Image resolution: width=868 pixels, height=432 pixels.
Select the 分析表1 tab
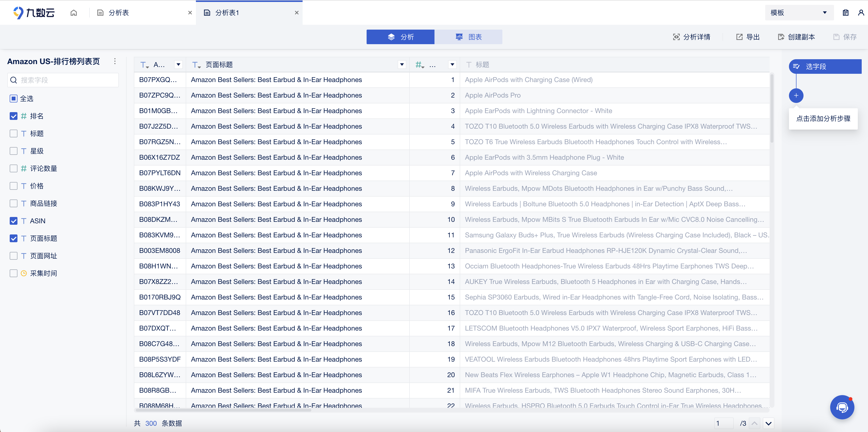point(249,13)
